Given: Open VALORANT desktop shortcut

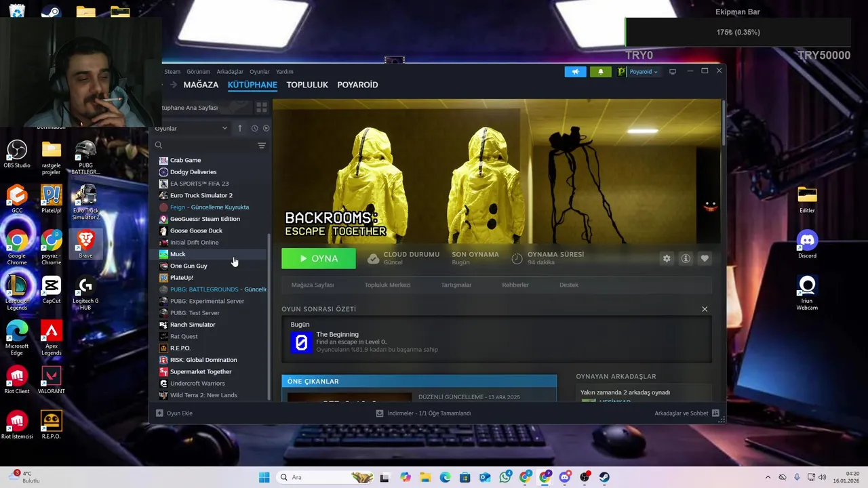Looking at the screenshot, I should point(52,380).
